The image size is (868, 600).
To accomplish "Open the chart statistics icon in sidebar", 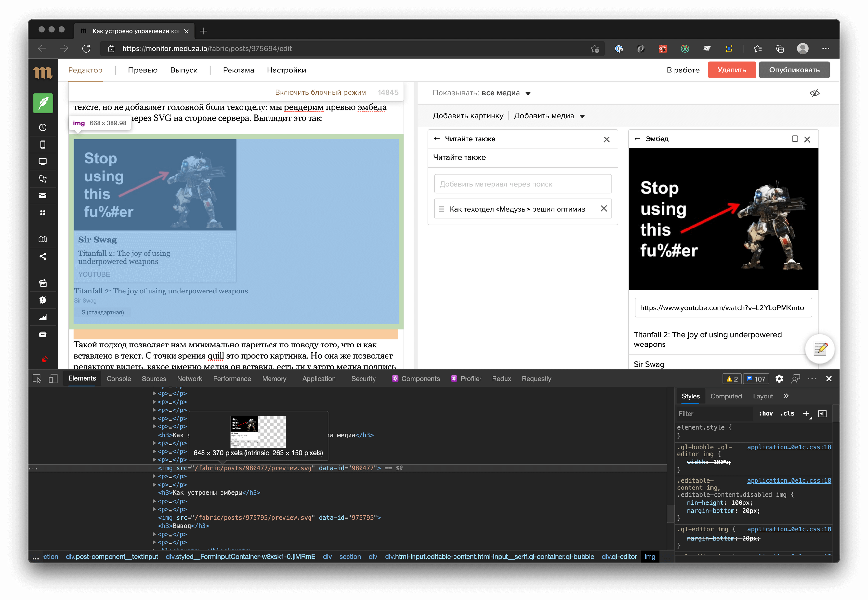I will point(43,317).
